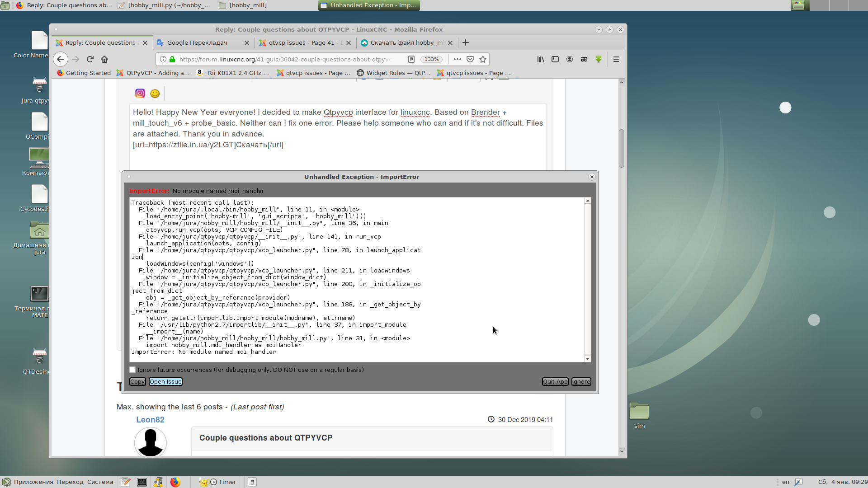Close the Google Перекладач tab
The width and height of the screenshot is (868, 488).
(246, 43)
